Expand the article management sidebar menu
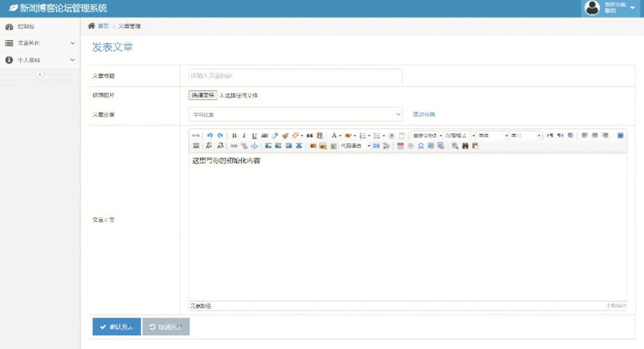 pyautogui.click(x=40, y=43)
